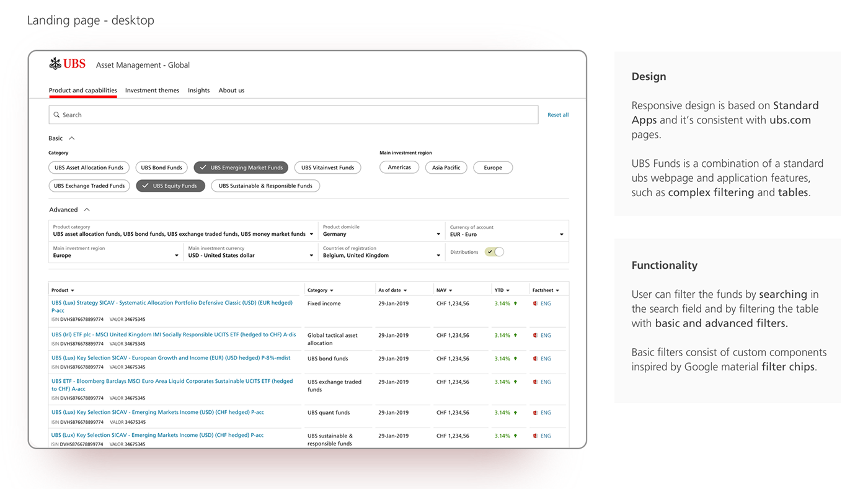
Task: Open Currency of account dropdown
Action: point(507,231)
